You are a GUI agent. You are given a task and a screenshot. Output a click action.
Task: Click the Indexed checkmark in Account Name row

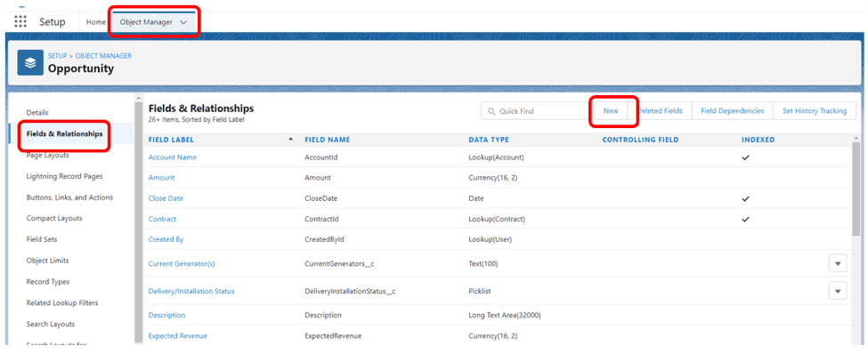click(745, 157)
